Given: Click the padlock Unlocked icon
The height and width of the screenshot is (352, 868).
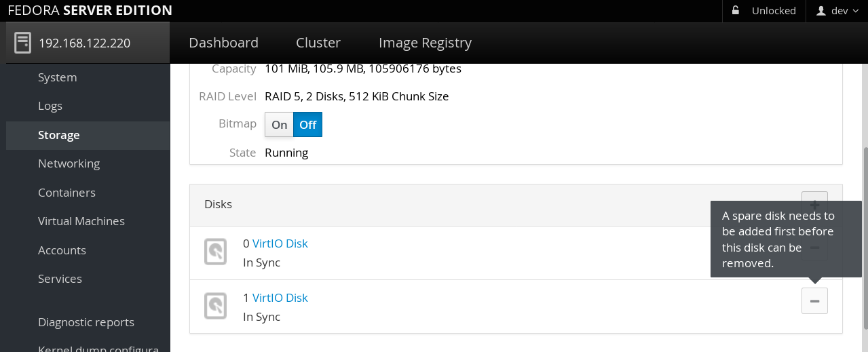Looking at the screenshot, I should (x=736, y=11).
